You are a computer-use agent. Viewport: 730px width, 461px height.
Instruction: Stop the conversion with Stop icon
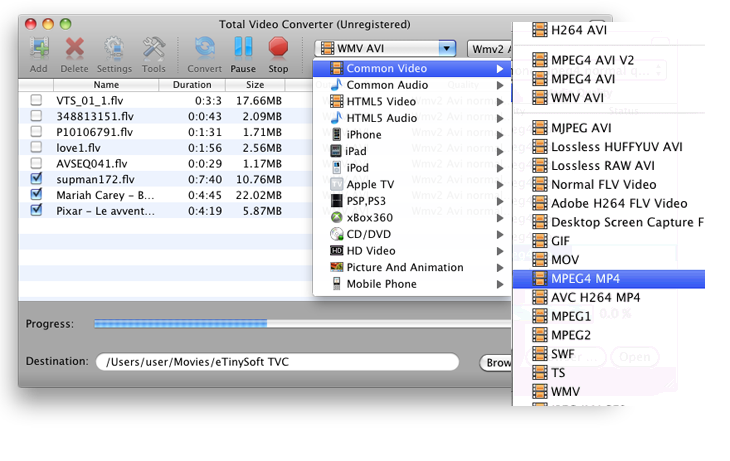coord(278,48)
